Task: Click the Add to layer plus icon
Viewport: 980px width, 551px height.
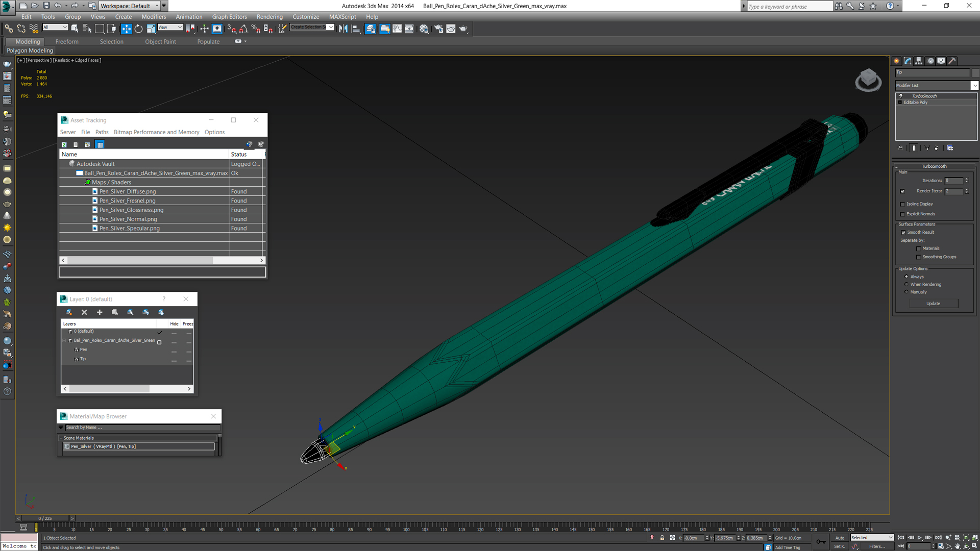Action: [100, 312]
